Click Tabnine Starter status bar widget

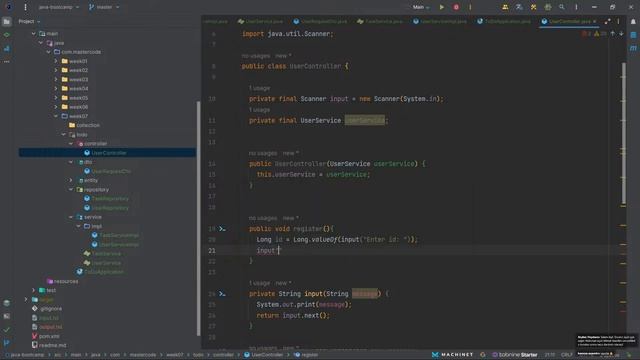coord(515,355)
